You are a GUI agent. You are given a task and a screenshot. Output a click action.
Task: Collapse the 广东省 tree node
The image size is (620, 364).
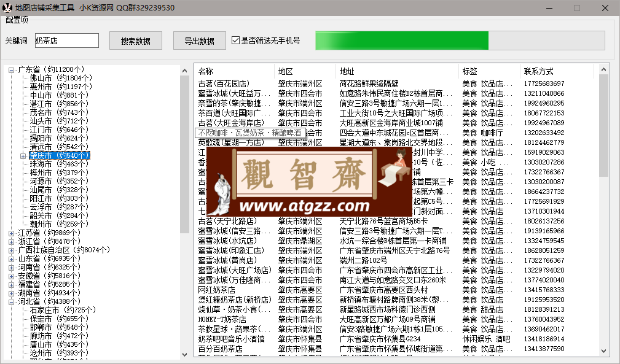coord(12,70)
